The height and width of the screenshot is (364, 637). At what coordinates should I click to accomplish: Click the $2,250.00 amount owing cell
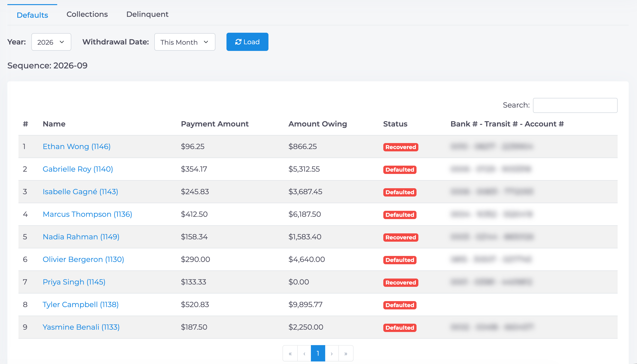coord(306,327)
